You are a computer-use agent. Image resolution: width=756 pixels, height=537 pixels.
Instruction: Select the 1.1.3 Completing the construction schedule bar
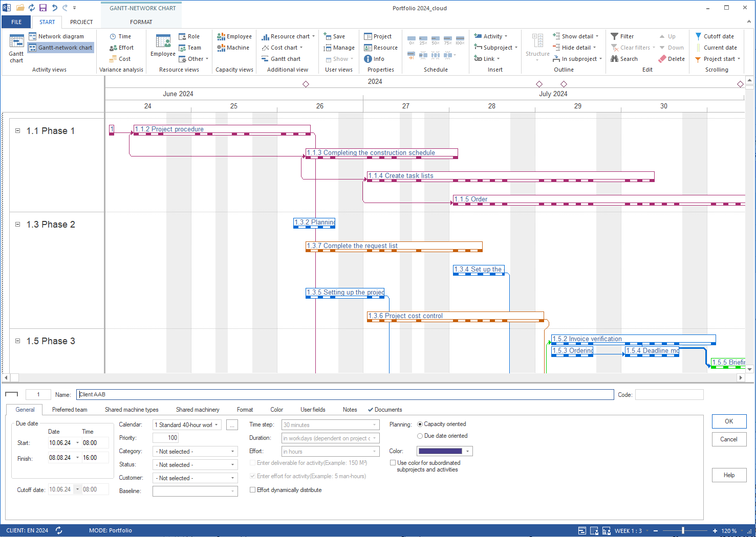click(x=381, y=153)
